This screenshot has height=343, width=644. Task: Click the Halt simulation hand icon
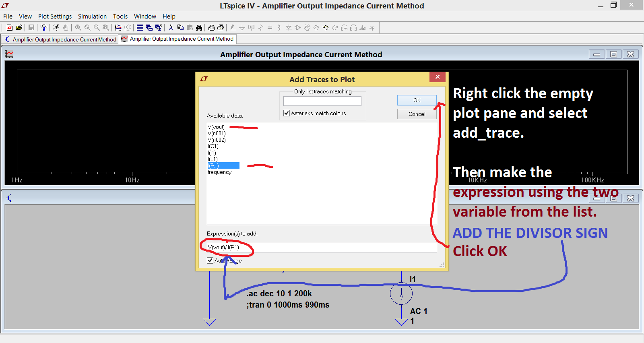65,27
